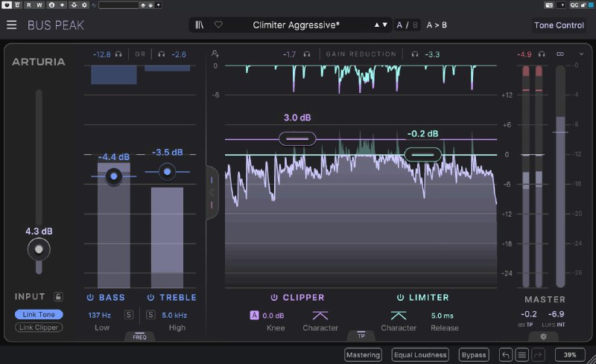Solo the Low band S button
This screenshot has width=596, height=364.
[x=129, y=315]
